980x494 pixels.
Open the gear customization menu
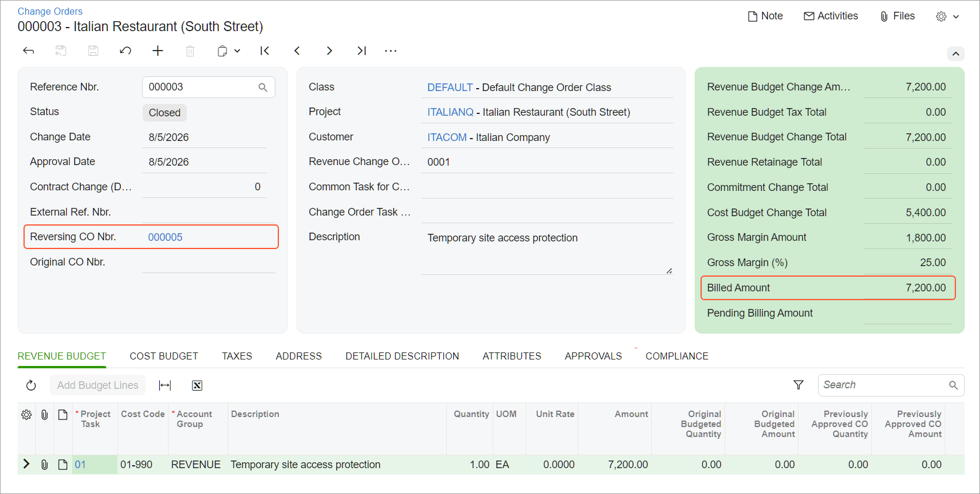click(x=947, y=16)
